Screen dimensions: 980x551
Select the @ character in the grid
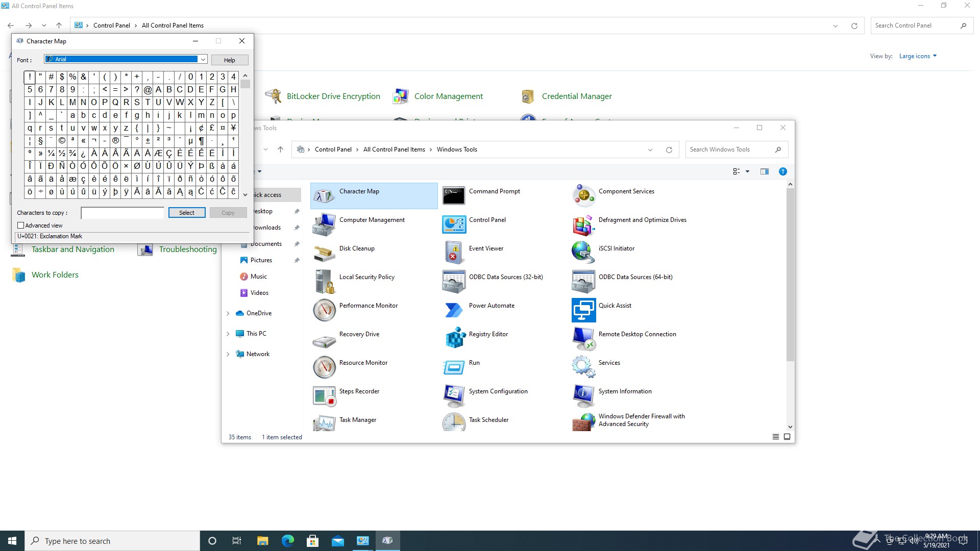(148, 89)
